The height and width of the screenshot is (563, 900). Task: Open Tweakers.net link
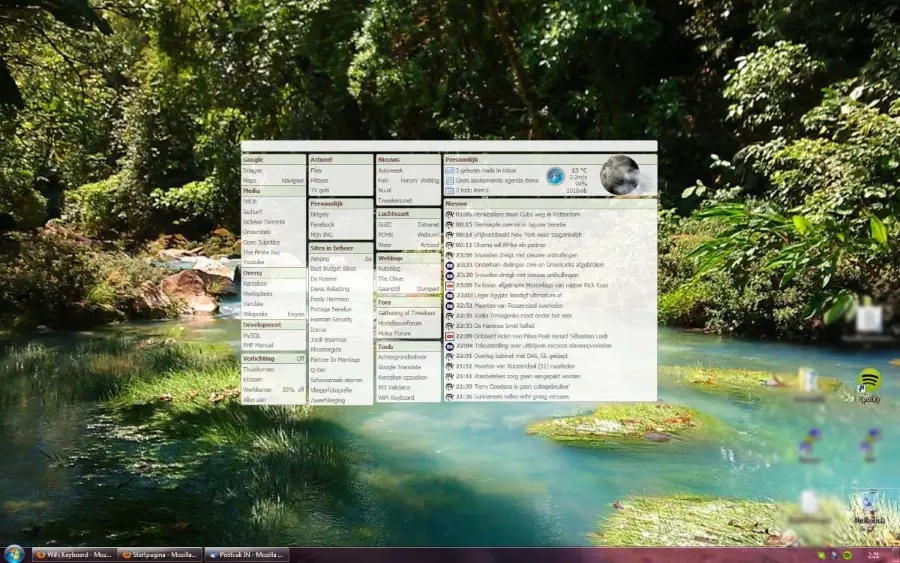395,201
